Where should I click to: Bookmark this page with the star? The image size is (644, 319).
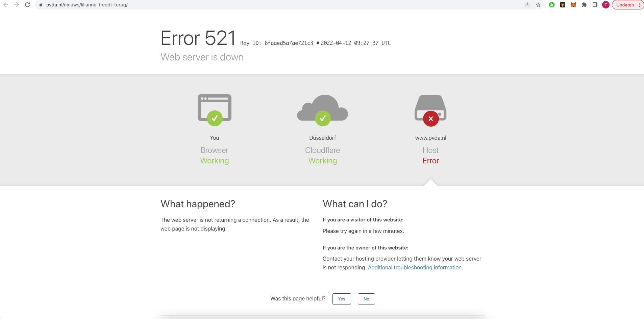point(538,5)
